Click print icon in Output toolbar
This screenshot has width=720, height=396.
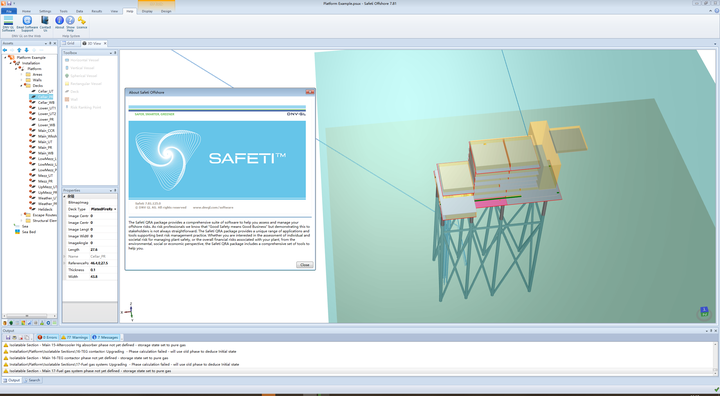[x=14, y=337]
